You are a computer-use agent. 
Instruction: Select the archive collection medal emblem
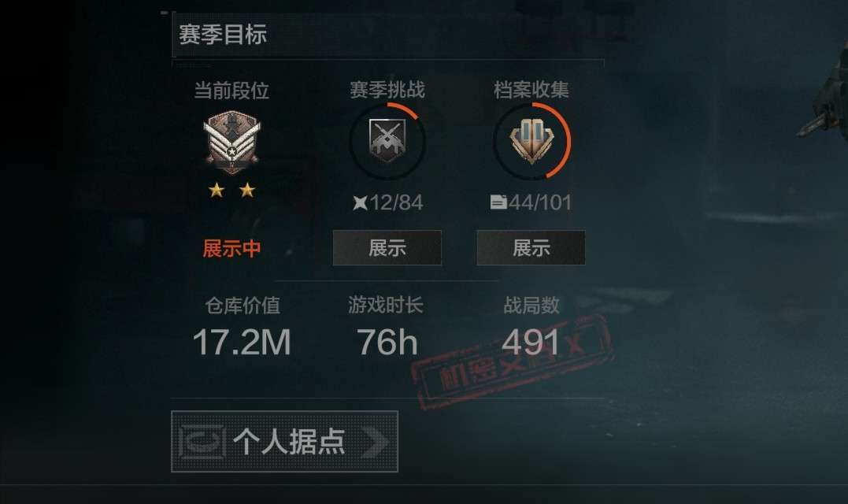[x=532, y=141]
